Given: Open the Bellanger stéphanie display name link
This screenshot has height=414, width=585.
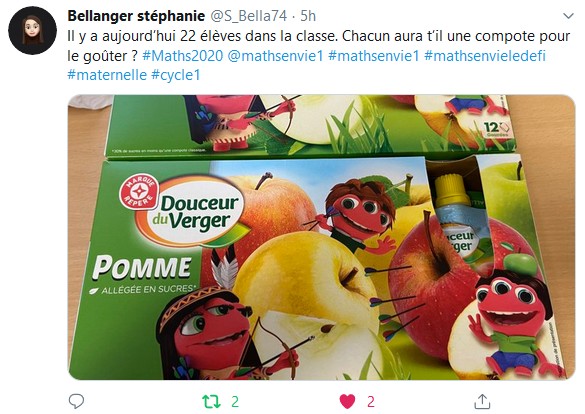Looking at the screenshot, I should pos(136,16).
